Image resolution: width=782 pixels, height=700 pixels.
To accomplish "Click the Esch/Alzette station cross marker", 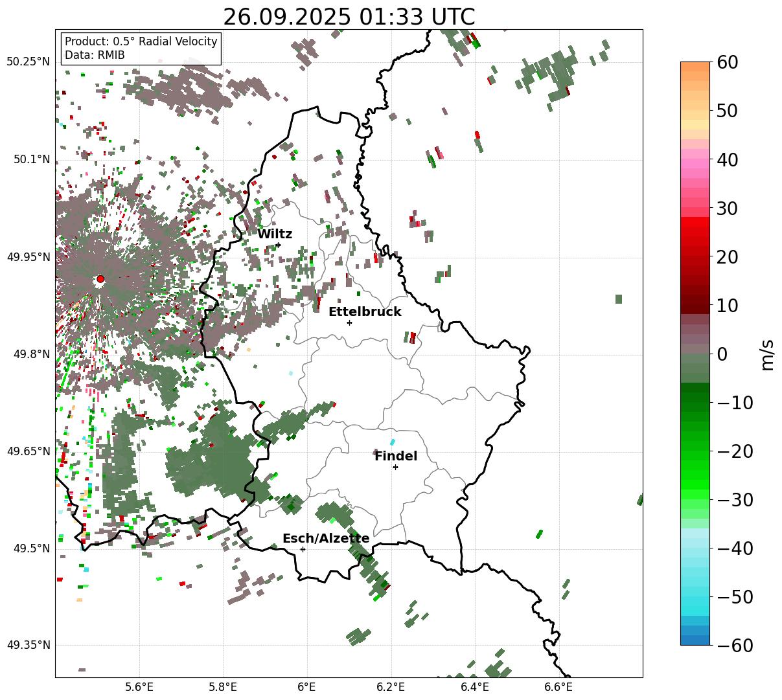I will pos(303,549).
